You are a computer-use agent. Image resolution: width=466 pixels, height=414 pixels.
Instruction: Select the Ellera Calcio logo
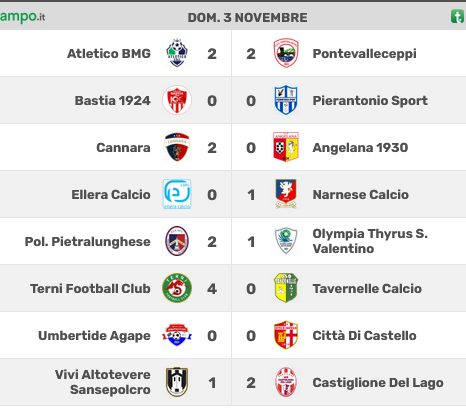(x=177, y=194)
